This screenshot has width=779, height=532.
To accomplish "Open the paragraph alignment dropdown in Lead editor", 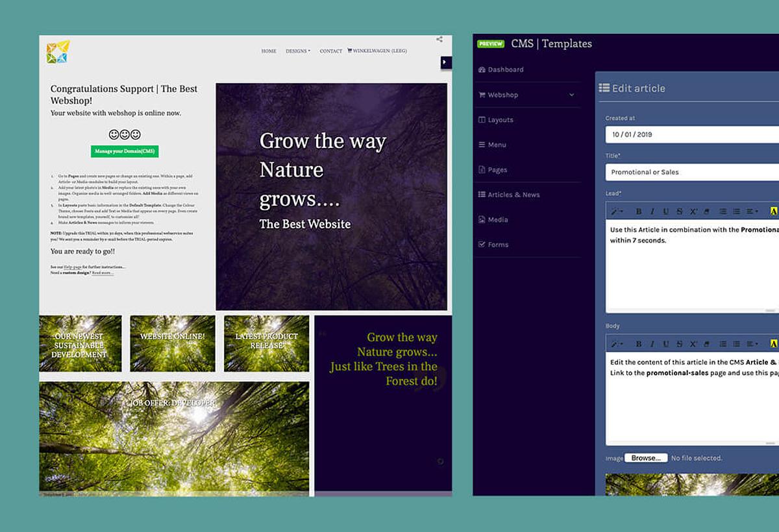I will (x=752, y=212).
